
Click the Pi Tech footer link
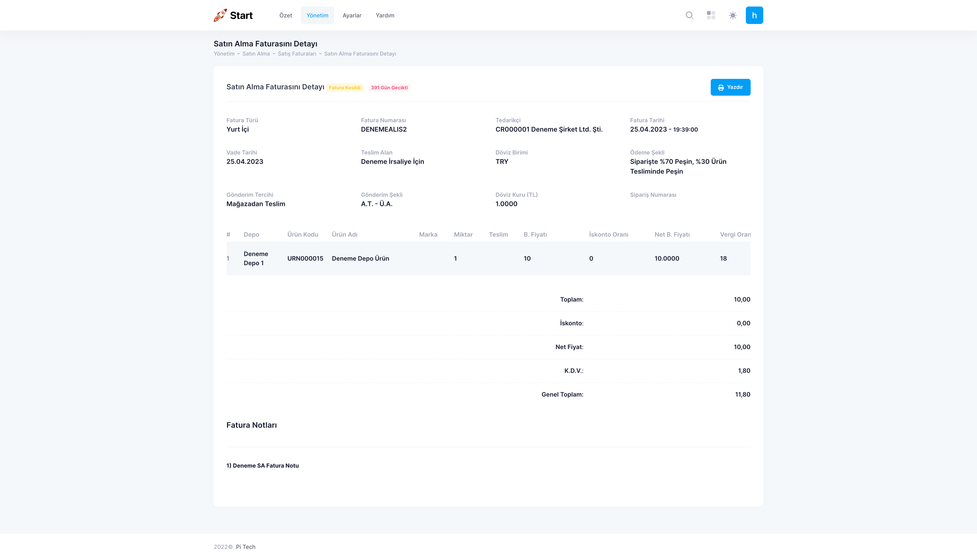(246, 546)
